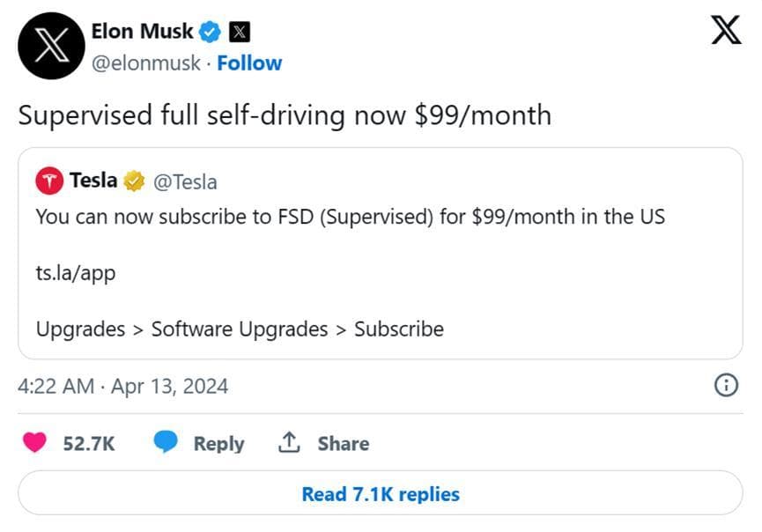762x532 pixels.
Task: Click the Share text label
Action: 343,444
